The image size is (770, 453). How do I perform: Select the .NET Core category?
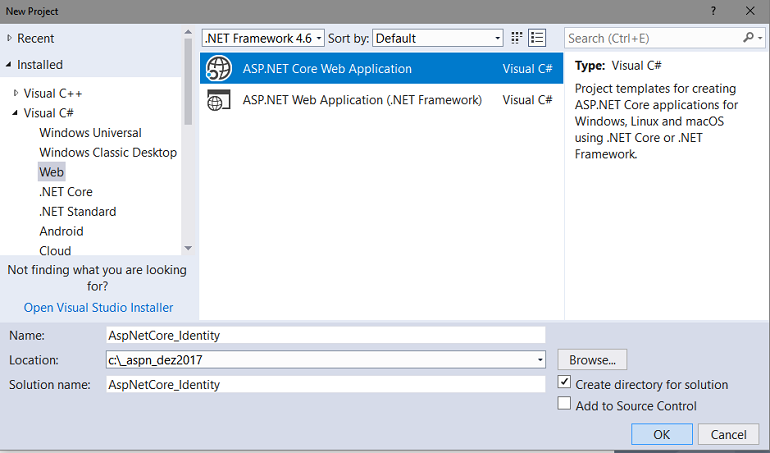(66, 192)
